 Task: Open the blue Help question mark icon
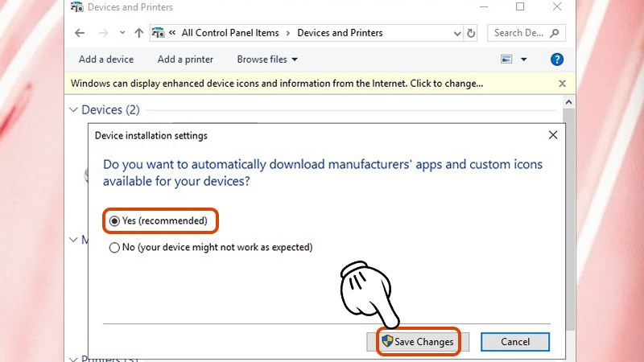pyautogui.click(x=556, y=60)
